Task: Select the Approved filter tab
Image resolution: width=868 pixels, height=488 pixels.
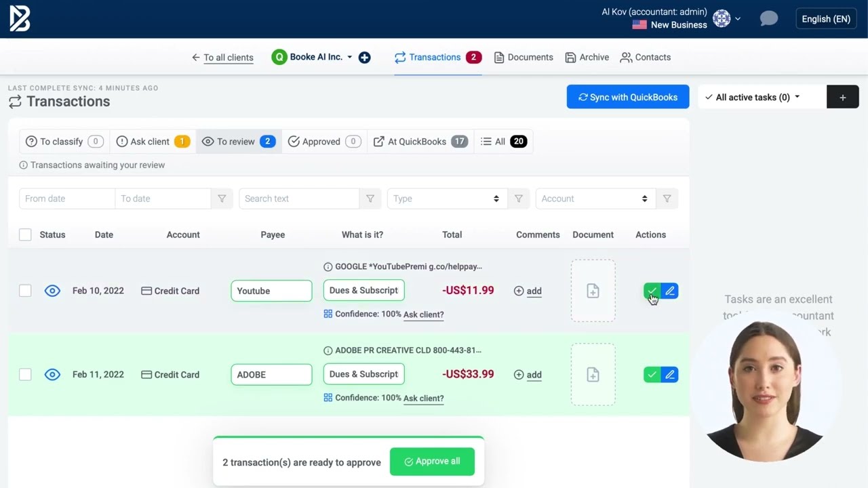Action: [x=324, y=142]
